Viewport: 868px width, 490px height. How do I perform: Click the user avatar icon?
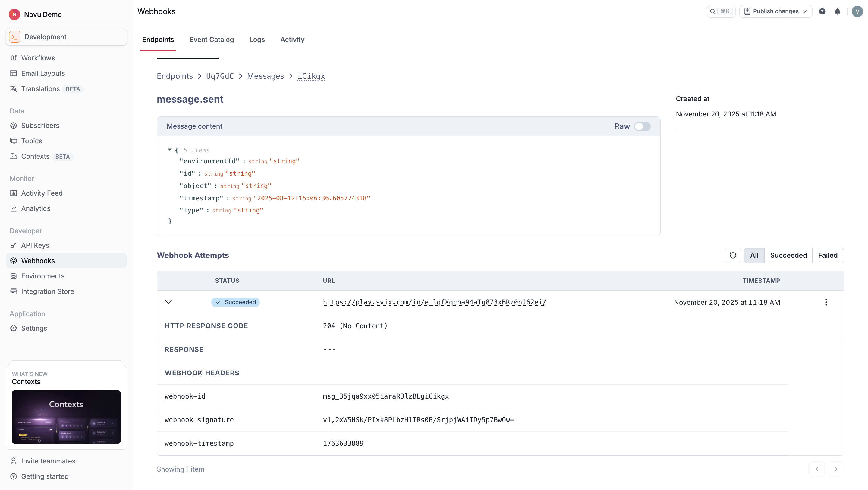tap(857, 11)
